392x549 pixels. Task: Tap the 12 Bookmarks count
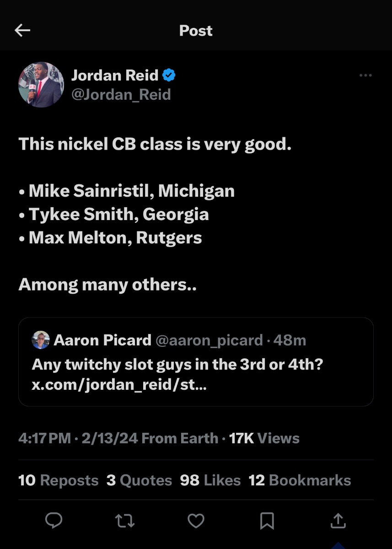300,480
